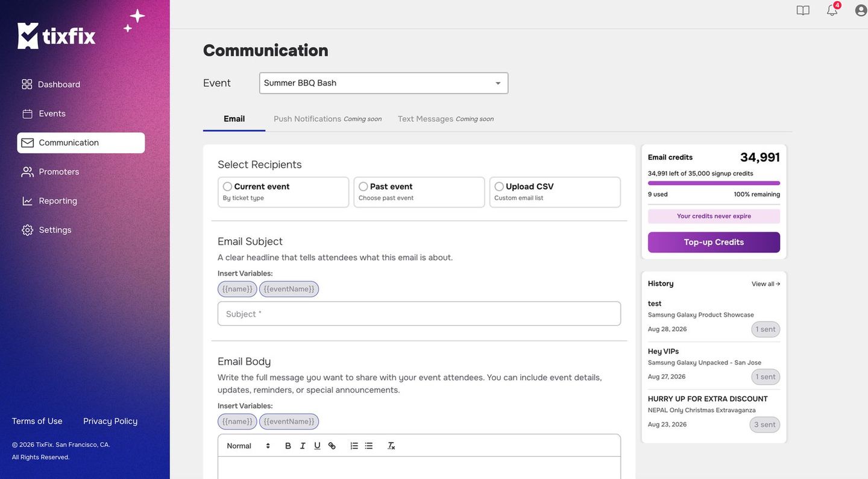Screen dimensions: 868x479
Task: Clear formatting in the editor
Action: coord(391,446)
